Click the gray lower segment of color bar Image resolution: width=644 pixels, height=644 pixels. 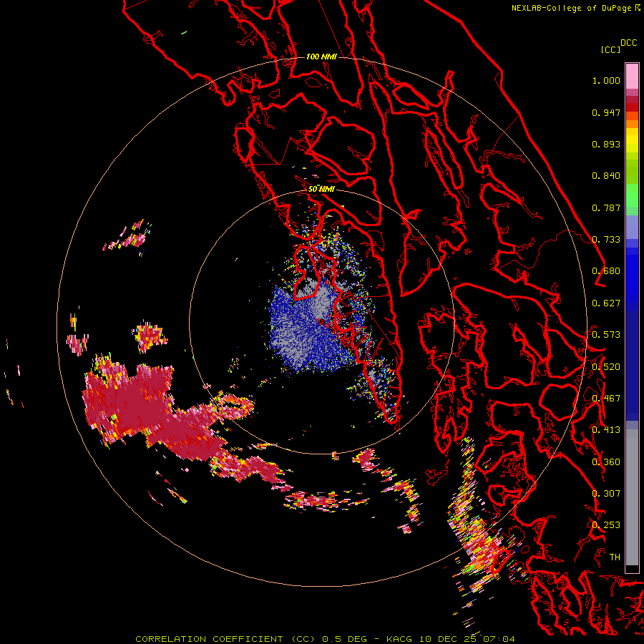coord(632,501)
